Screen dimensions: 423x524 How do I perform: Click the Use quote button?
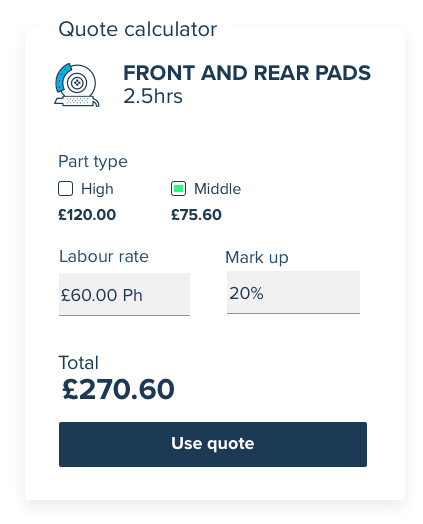[x=213, y=444]
